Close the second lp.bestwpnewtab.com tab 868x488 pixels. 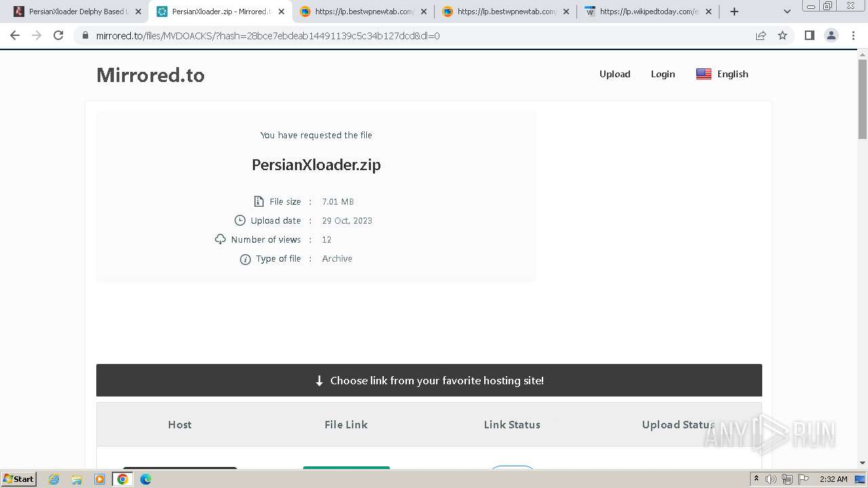pyautogui.click(x=566, y=12)
